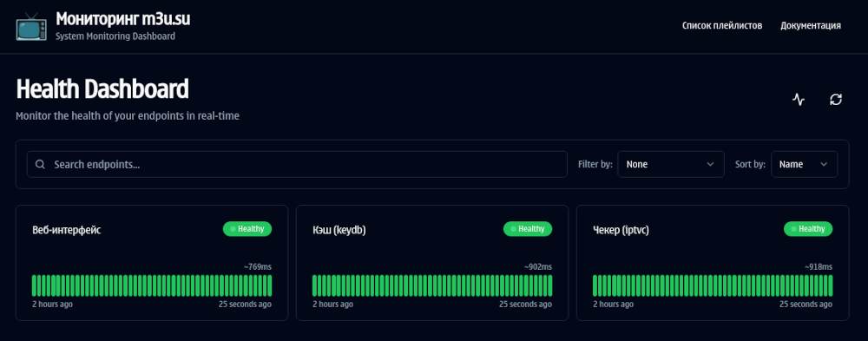This screenshot has height=341, width=868.
Task: Click System Monitoring Dashboard subtitle
Action: [115, 36]
